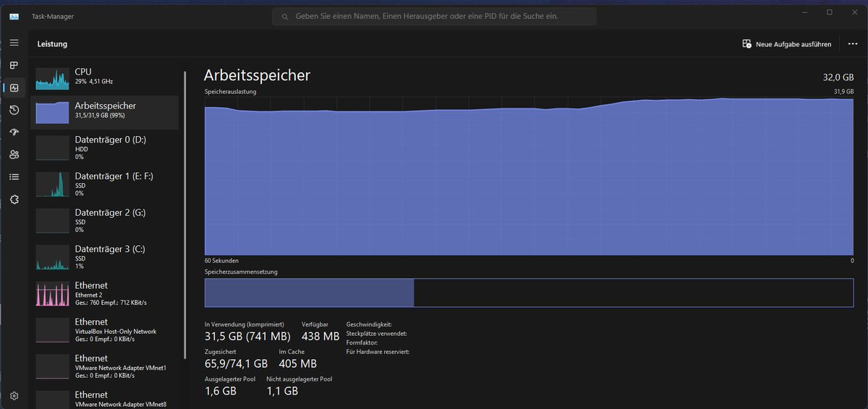Click the Für Hardware reserviert label
This screenshot has height=409, width=868.
click(x=378, y=352)
